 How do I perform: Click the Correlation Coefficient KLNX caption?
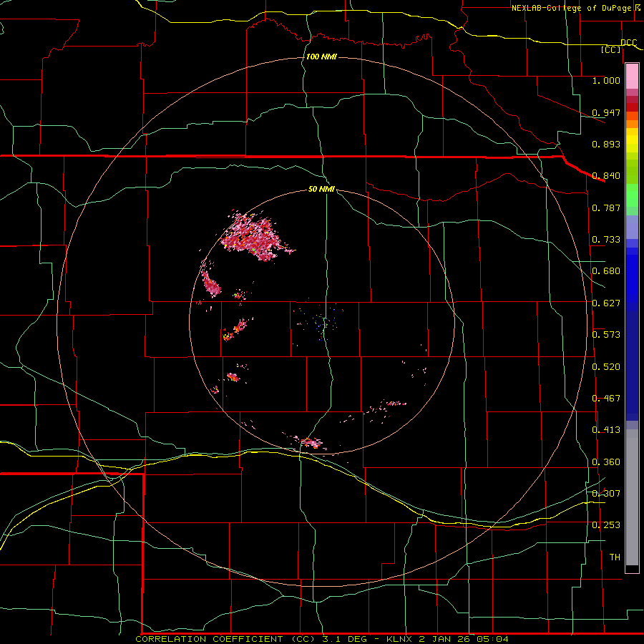[322, 639]
